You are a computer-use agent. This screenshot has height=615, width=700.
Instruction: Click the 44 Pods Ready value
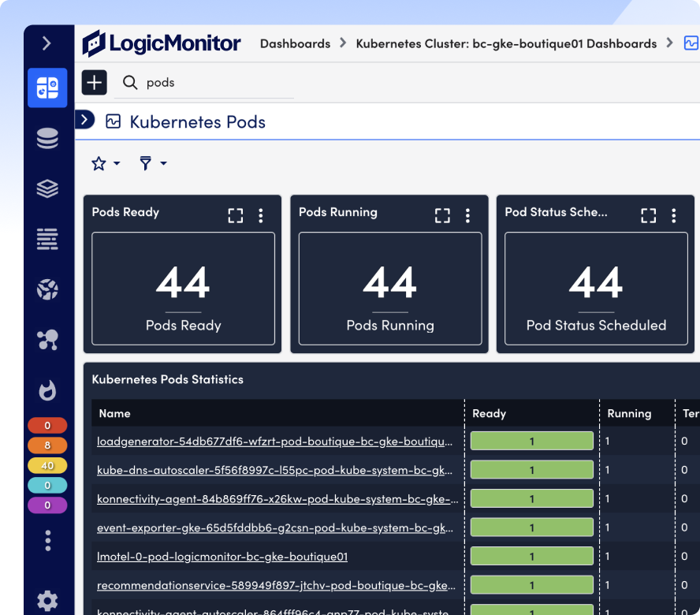(183, 283)
